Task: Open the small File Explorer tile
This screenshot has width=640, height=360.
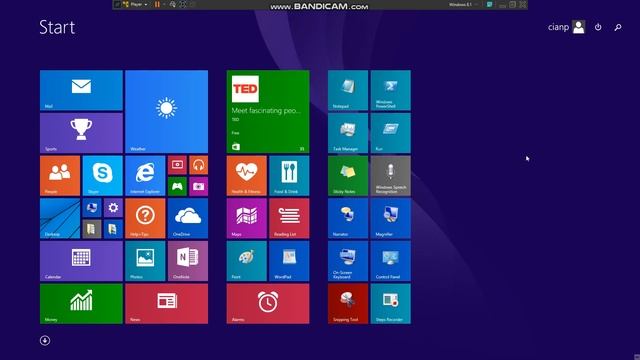Action: pyautogui.click(x=113, y=229)
